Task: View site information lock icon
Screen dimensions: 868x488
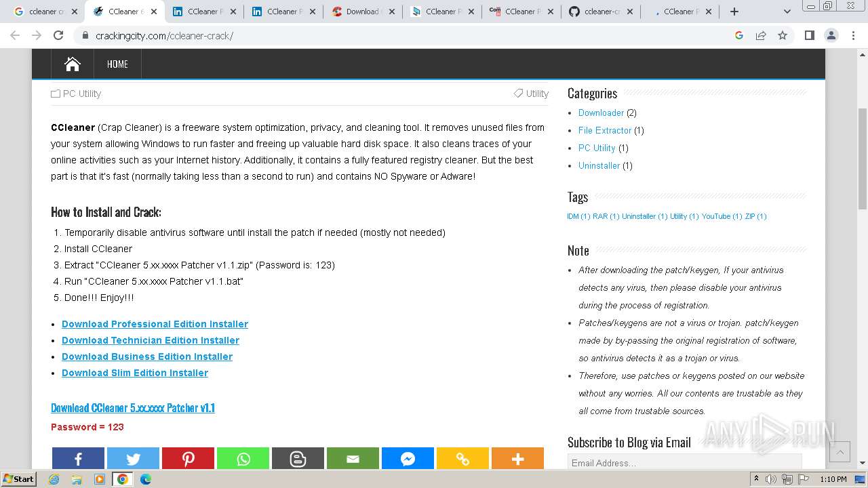Action: pyautogui.click(x=85, y=35)
